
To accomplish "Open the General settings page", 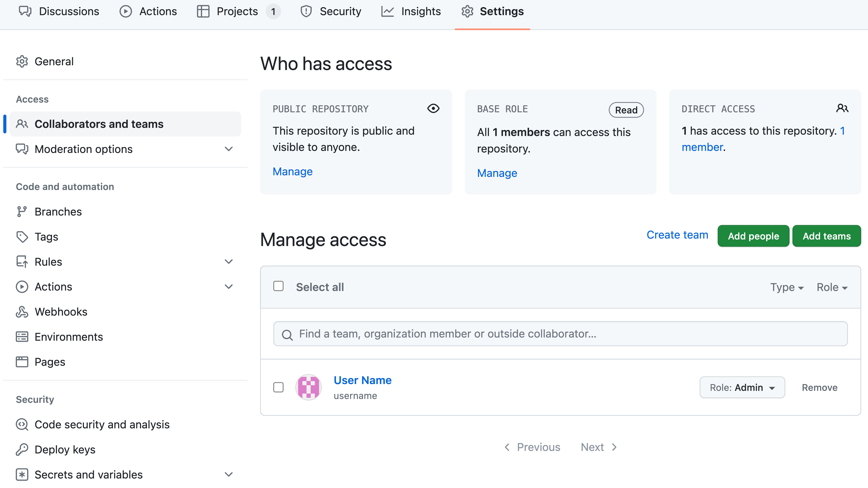I will (x=125, y=61).
